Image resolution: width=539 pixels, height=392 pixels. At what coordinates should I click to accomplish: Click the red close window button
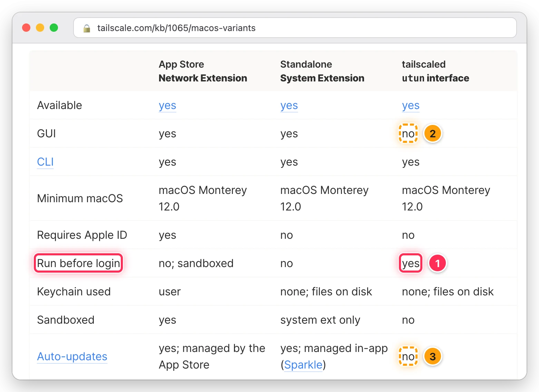(x=26, y=28)
